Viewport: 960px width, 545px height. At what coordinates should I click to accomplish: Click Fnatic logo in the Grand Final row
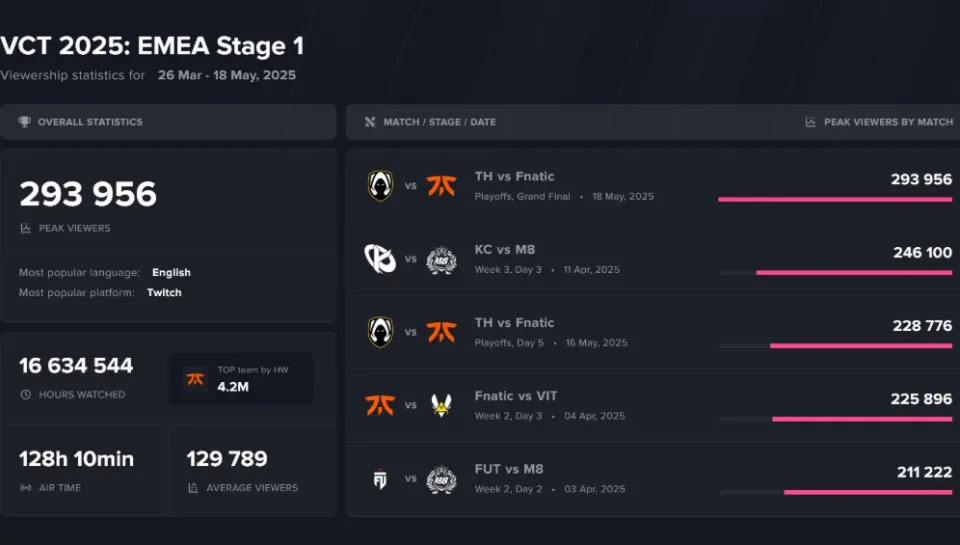tap(441, 186)
